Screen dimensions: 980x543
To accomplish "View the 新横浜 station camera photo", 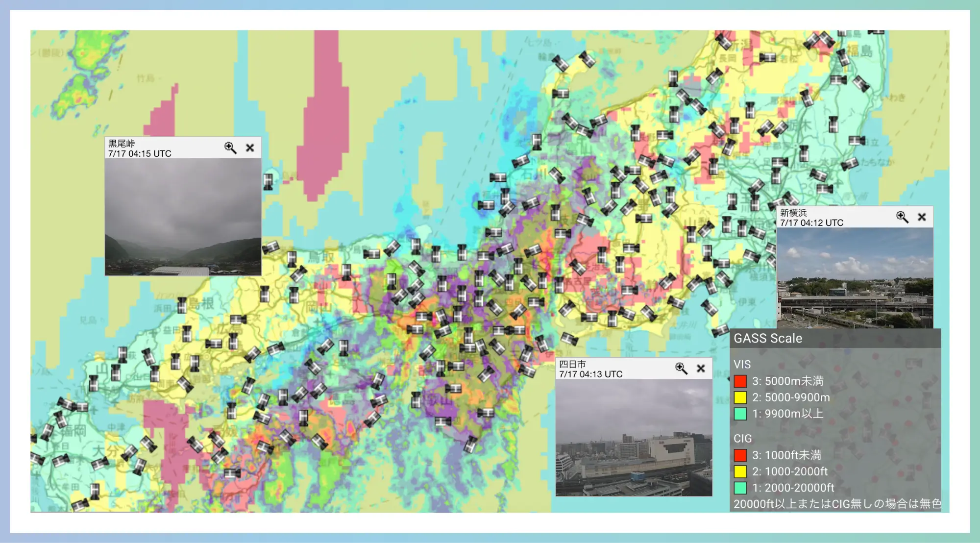I will coord(855,277).
